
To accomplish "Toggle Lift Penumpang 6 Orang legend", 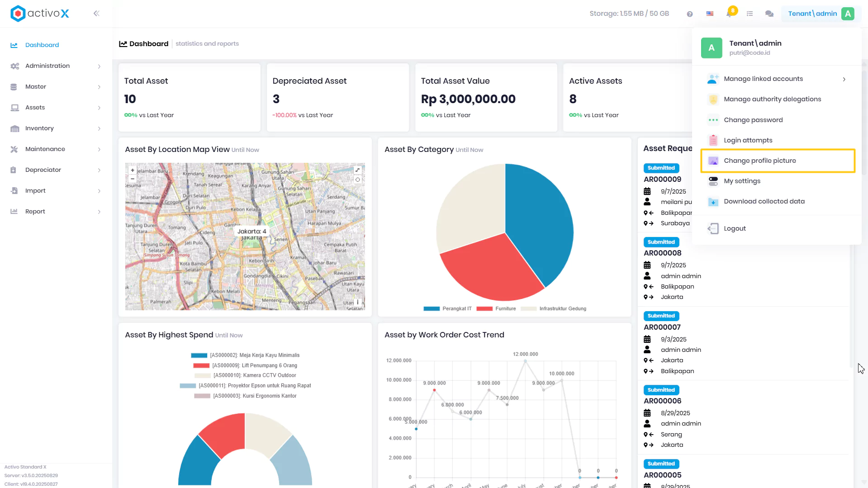I will pos(245,365).
